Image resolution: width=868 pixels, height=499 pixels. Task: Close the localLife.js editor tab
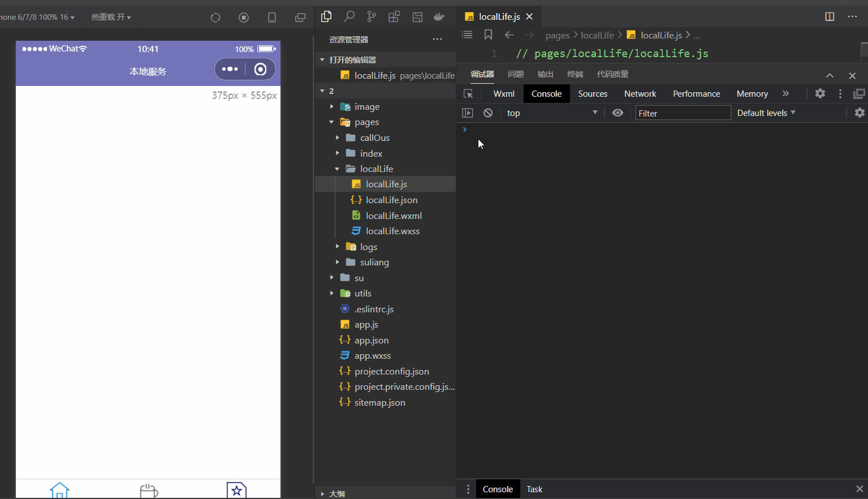tap(529, 16)
